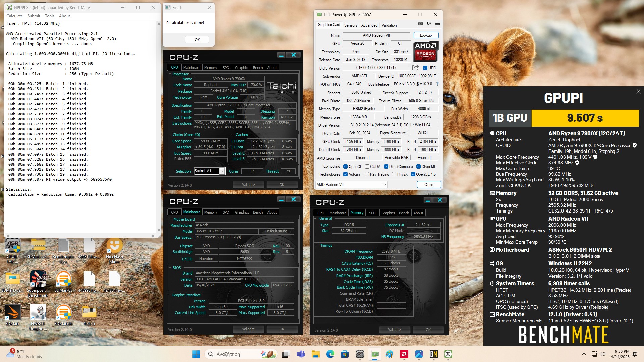Open Microsoft Store from taskbar
Screen dimensions: 644x362
tap(345, 354)
